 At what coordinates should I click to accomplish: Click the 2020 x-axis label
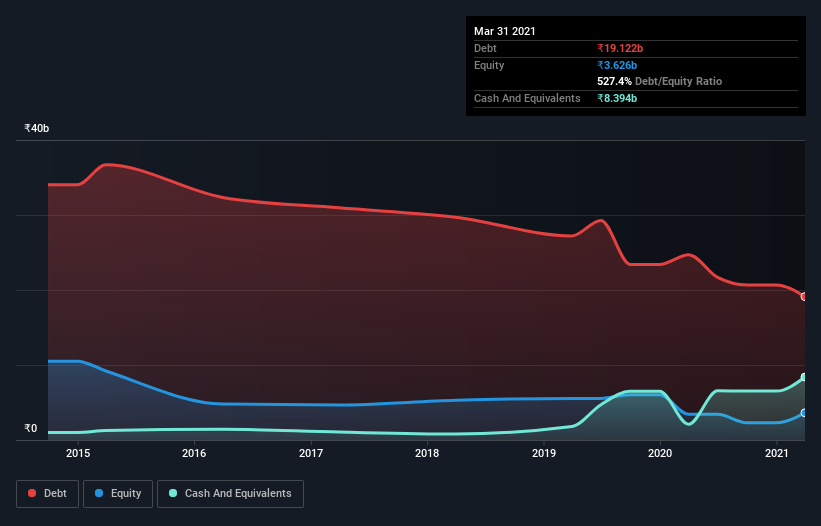[x=660, y=453]
